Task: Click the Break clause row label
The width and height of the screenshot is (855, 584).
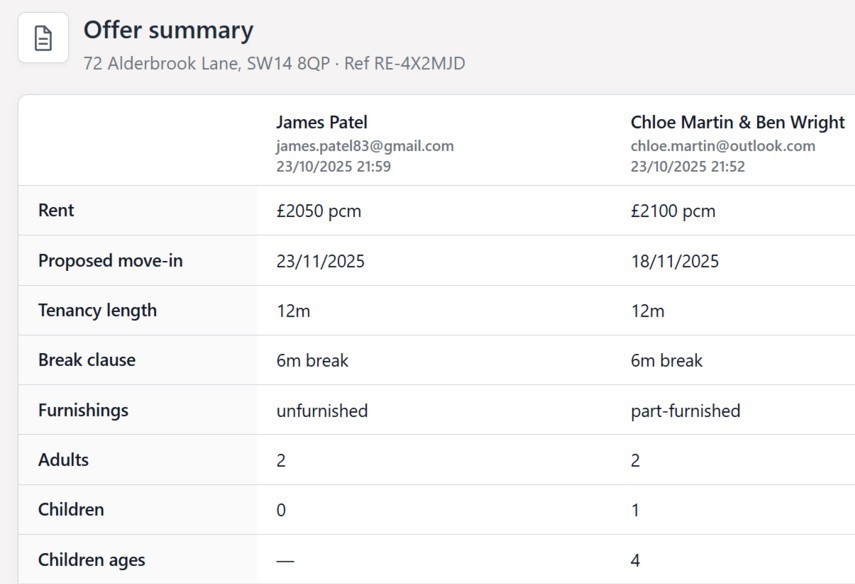Action: click(86, 360)
